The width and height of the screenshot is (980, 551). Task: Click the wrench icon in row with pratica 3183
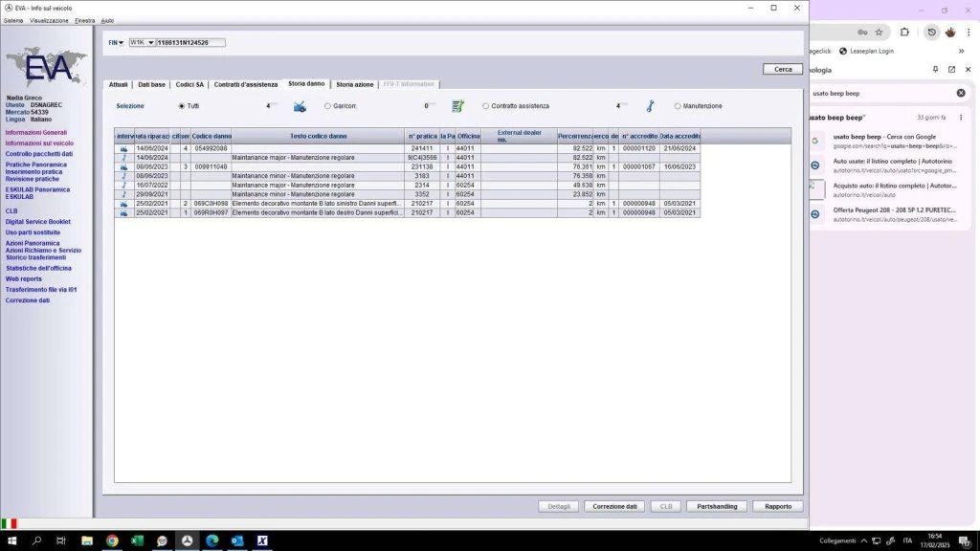pyautogui.click(x=123, y=176)
